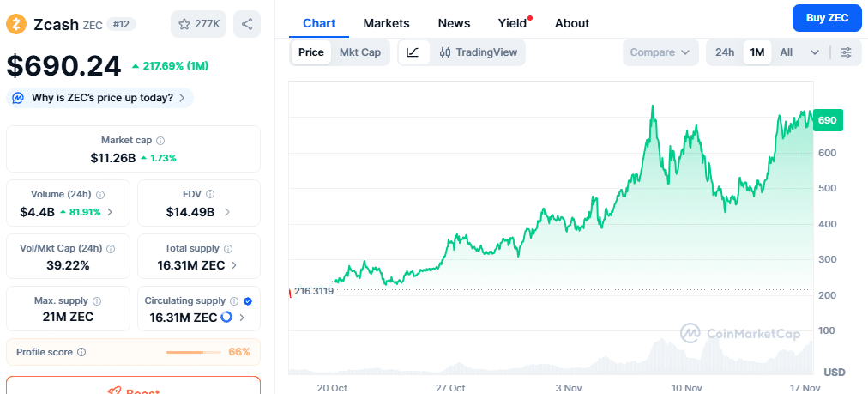Switch chart view to Mkt Cap
Image resolution: width=868 pixels, height=394 pixels.
[x=359, y=52]
